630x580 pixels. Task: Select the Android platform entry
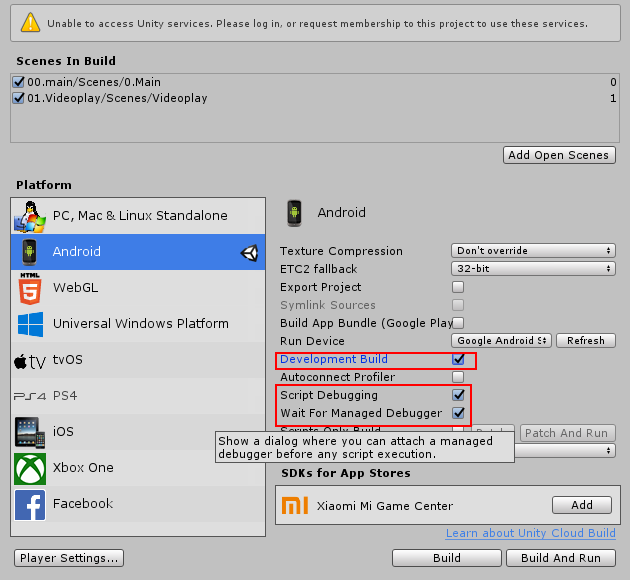tap(138, 252)
